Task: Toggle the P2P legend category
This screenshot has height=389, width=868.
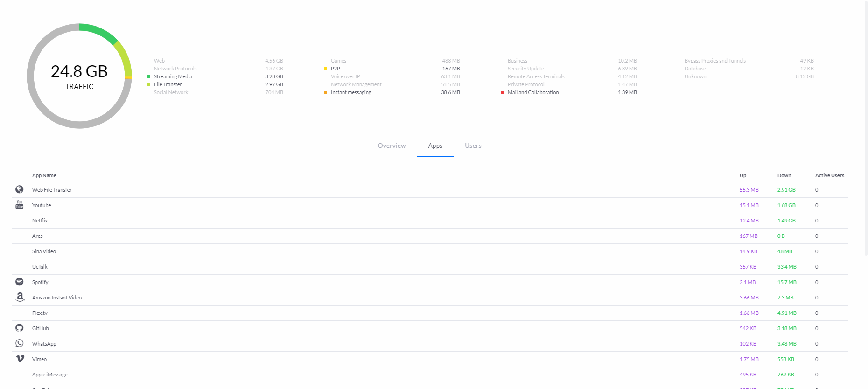Action: tap(335, 69)
